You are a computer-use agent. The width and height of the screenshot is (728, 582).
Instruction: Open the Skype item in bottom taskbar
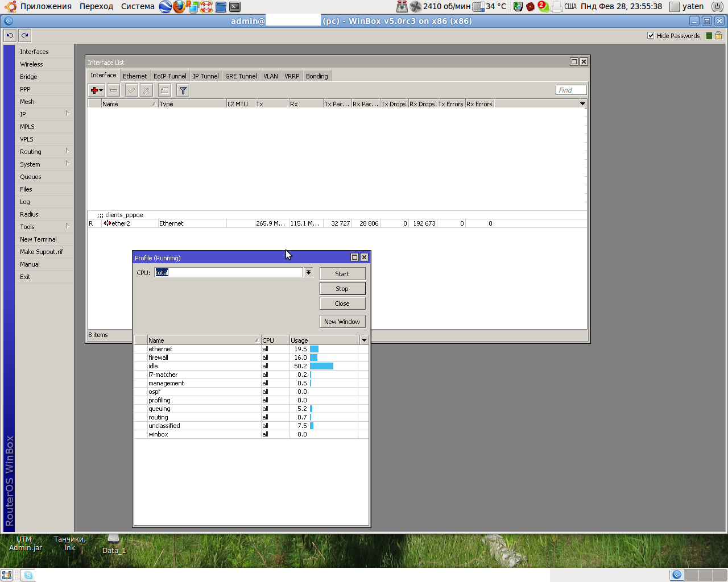click(27, 575)
